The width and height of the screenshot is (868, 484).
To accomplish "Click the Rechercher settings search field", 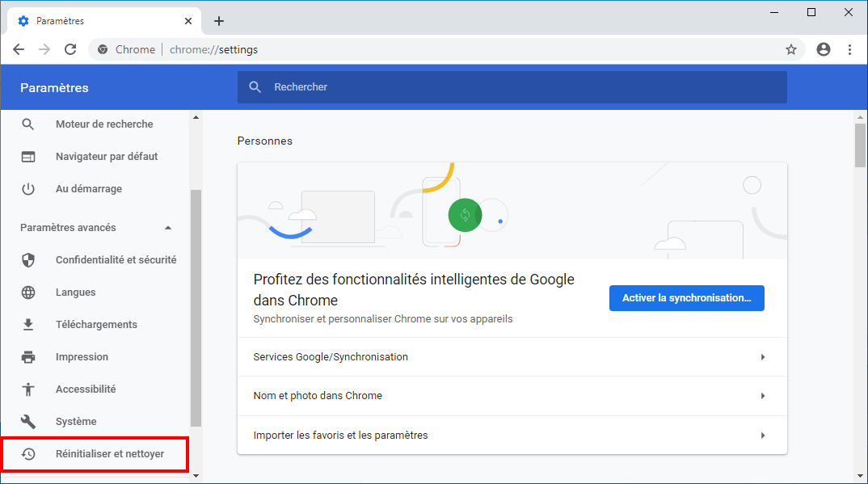I will (x=512, y=86).
